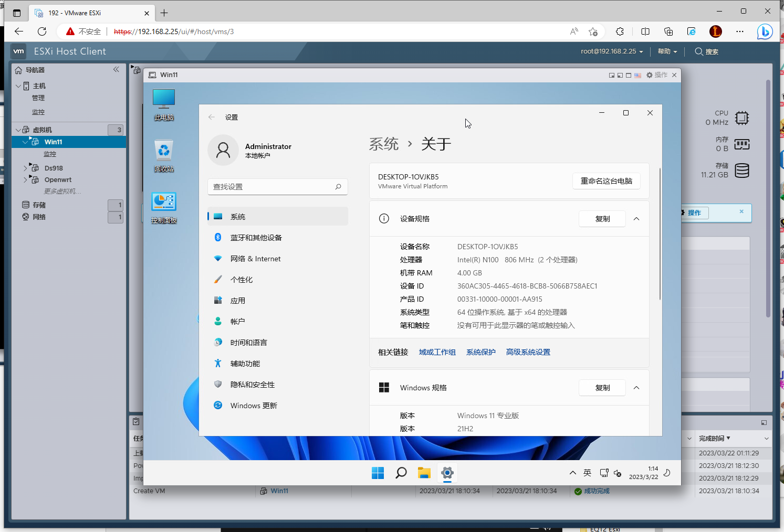Collapse the 主机 tree node

pos(18,86)
